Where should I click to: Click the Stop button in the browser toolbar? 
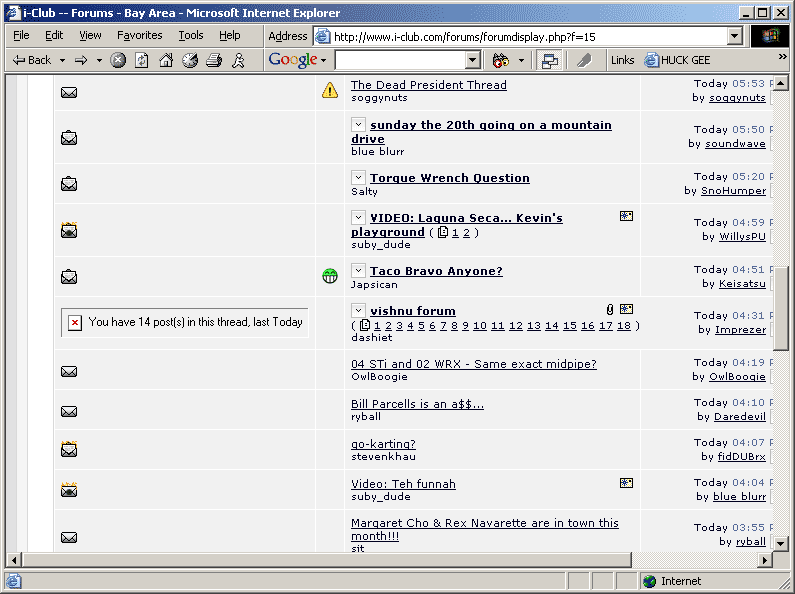[x=118, y=60]
